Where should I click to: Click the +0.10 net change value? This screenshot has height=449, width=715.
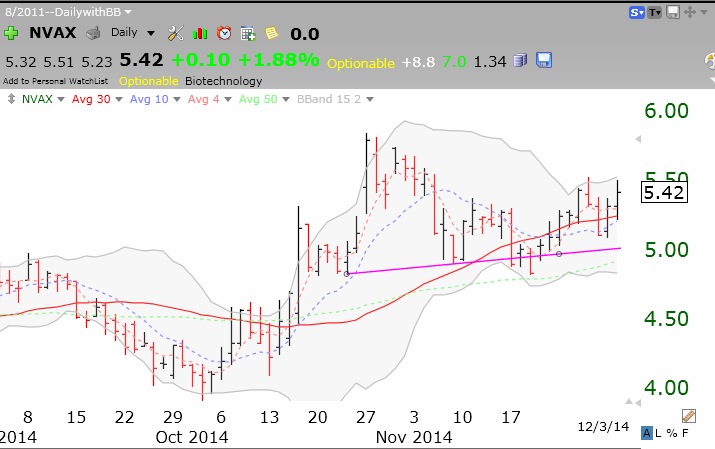click(201, 60)
